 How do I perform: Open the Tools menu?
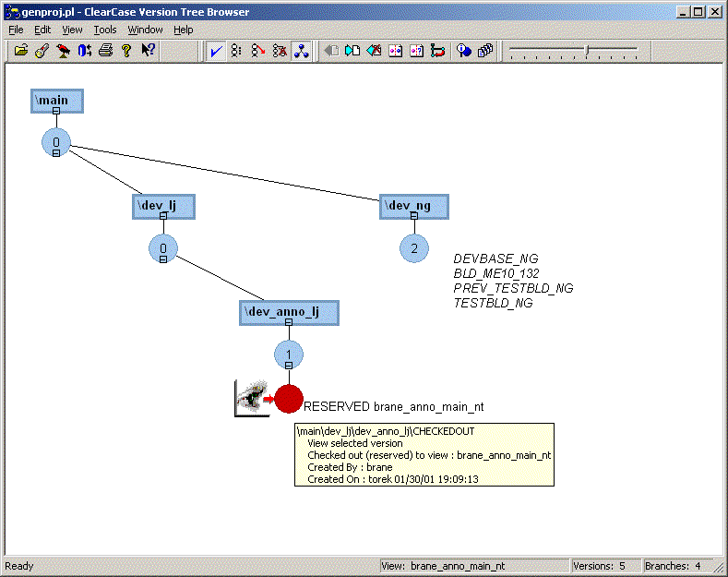[x=105, y=30]
